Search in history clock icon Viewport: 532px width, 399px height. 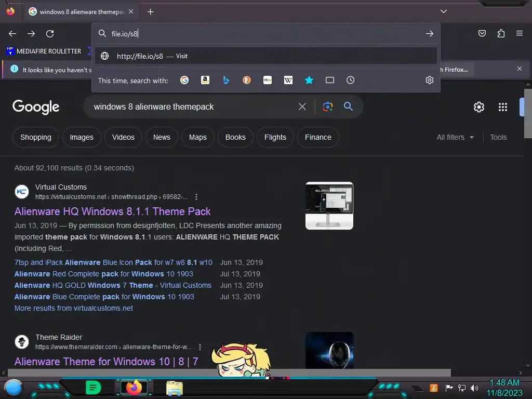351,80
